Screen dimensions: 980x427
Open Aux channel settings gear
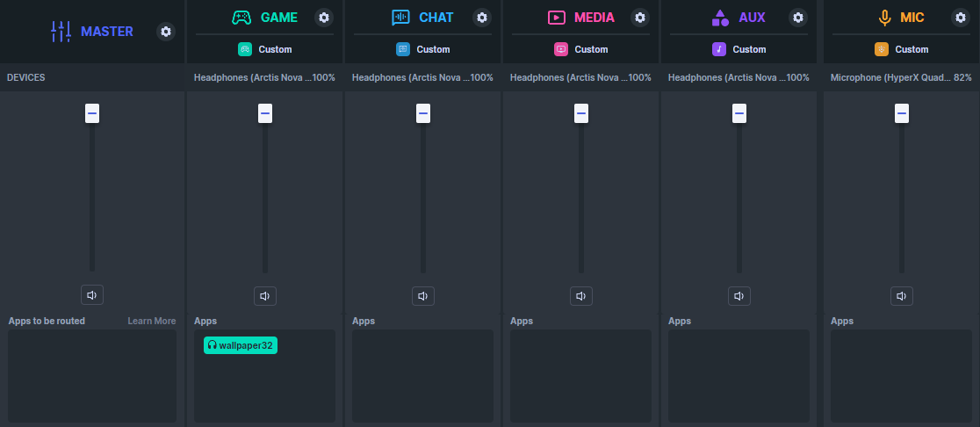797,18
